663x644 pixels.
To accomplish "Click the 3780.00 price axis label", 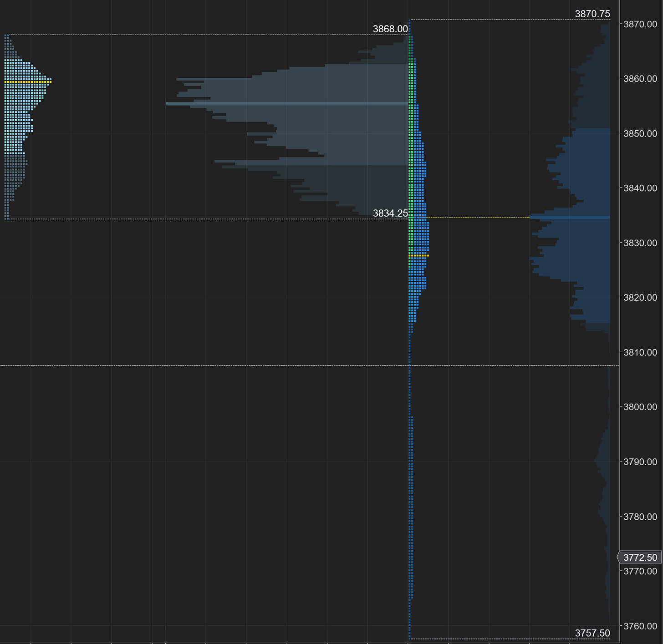I will pyautogui.click(x=640, y=517).
